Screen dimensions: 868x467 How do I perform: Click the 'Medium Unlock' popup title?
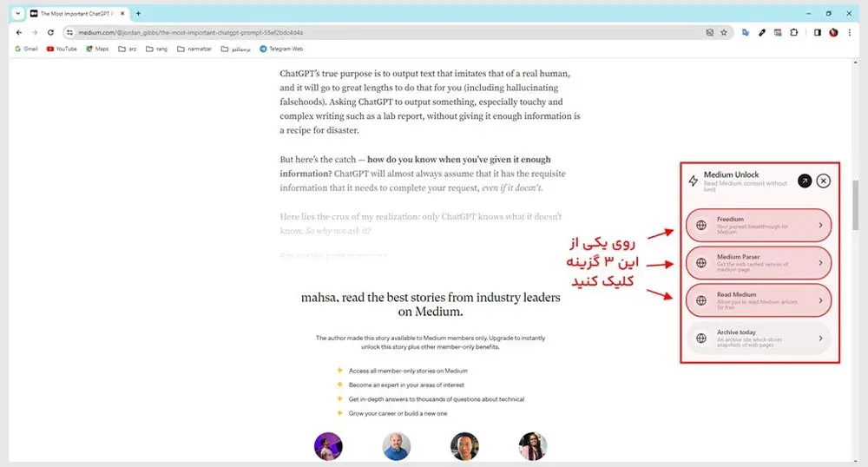(731, 174)
